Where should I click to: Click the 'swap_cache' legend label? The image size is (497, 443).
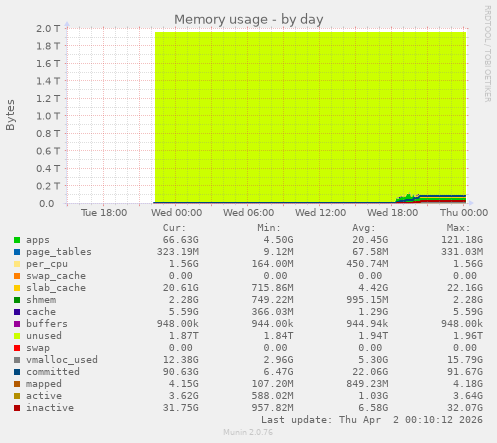click(56, 276)
